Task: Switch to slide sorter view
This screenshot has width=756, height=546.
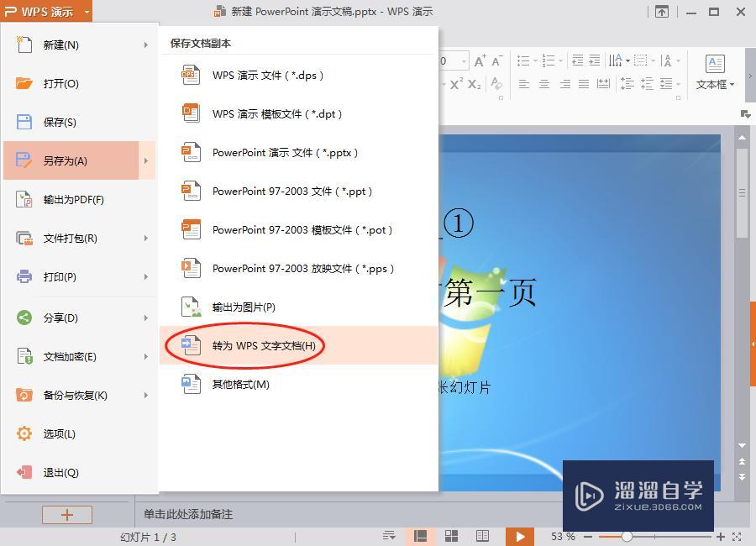Action: [451, 536]
